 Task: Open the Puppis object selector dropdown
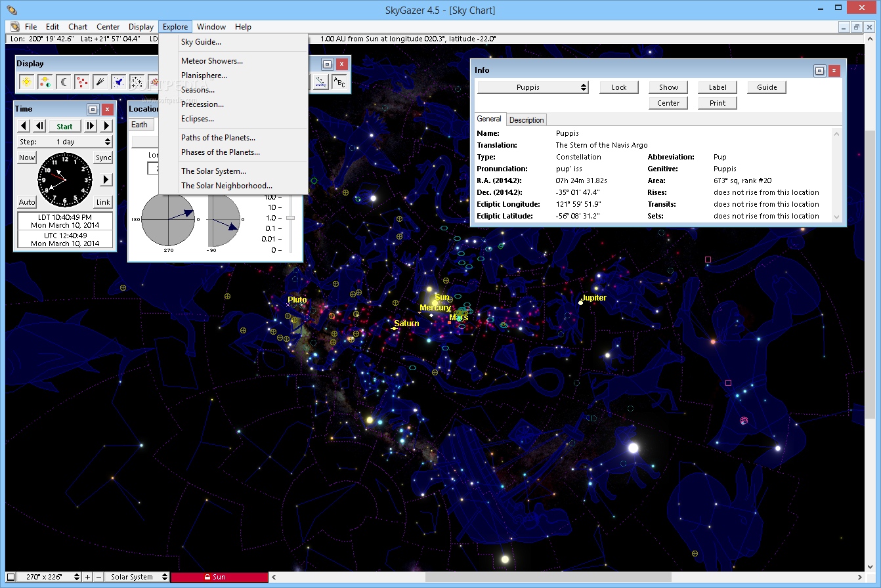[x=532, y=87]
